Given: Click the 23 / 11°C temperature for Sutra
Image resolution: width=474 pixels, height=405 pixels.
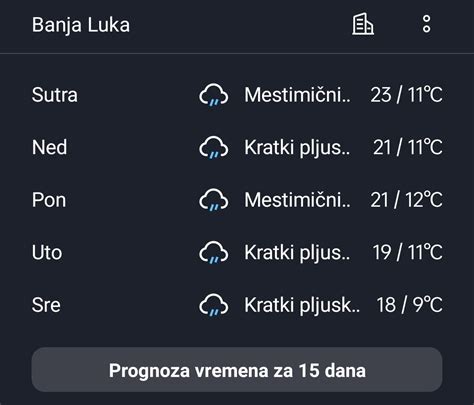Looking at the screenshot, I should [x=407, y=95].
